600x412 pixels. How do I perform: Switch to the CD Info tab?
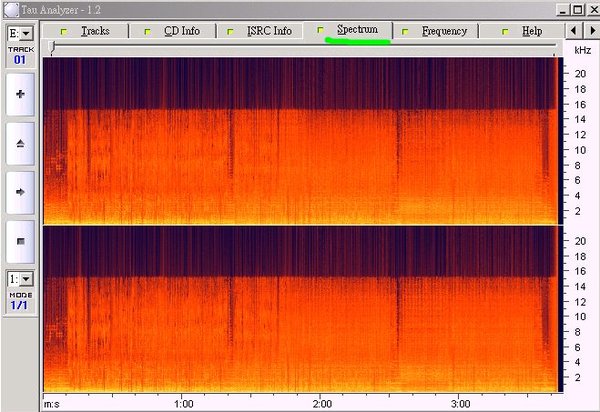[172, 31]
